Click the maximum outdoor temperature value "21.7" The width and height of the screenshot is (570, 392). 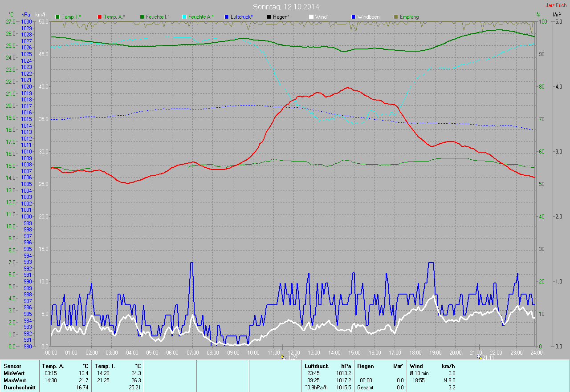click(x=83, y=380)
